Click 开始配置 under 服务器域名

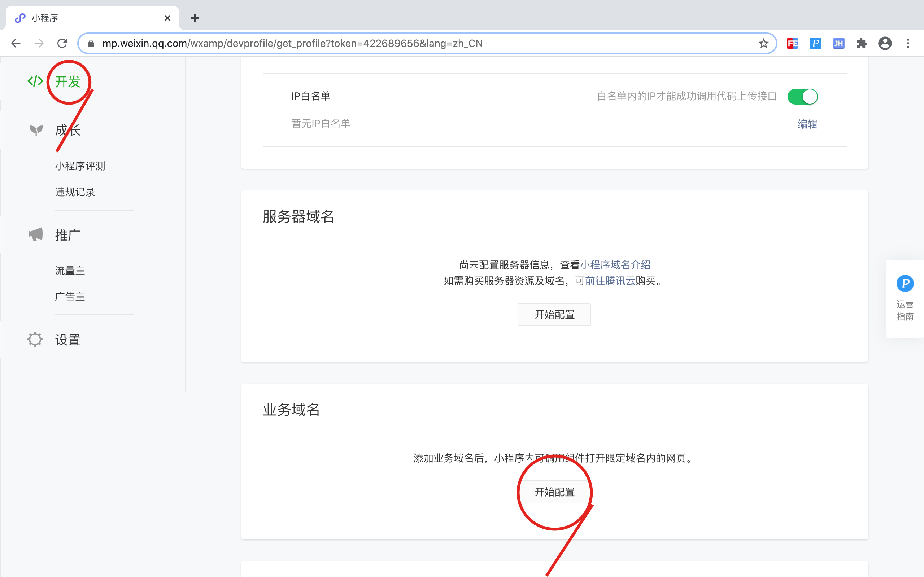554,314
